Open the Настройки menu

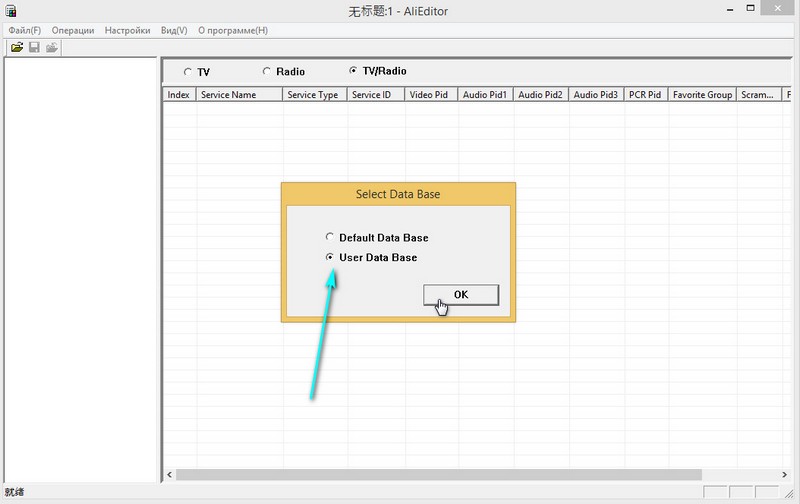point(128,31)
